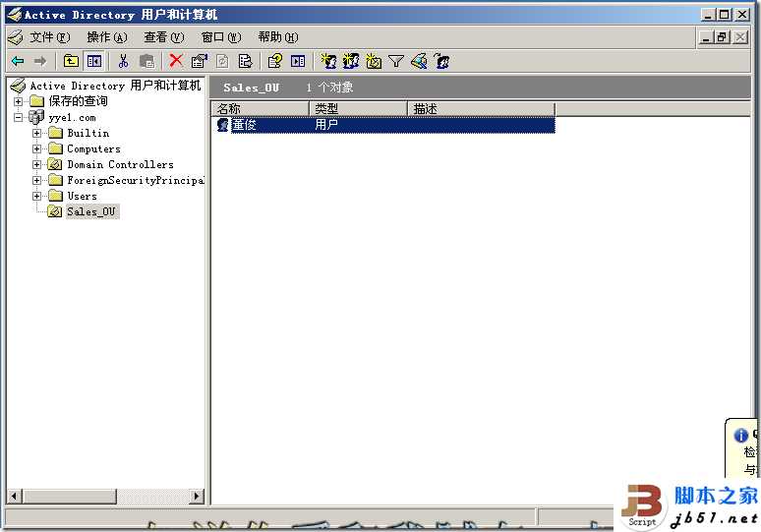Open Properties via toolbar icon
Viewport: 761px width, 532px height.
click(x=199, y=61)
